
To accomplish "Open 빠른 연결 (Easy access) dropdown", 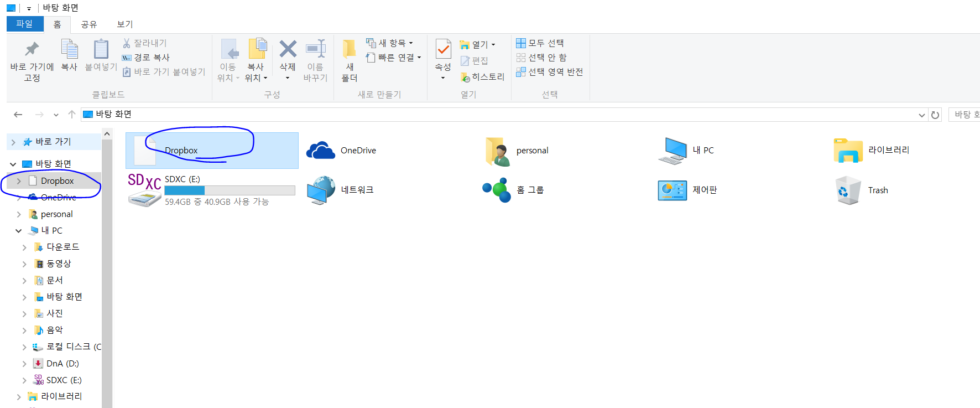I will (394, 58).
